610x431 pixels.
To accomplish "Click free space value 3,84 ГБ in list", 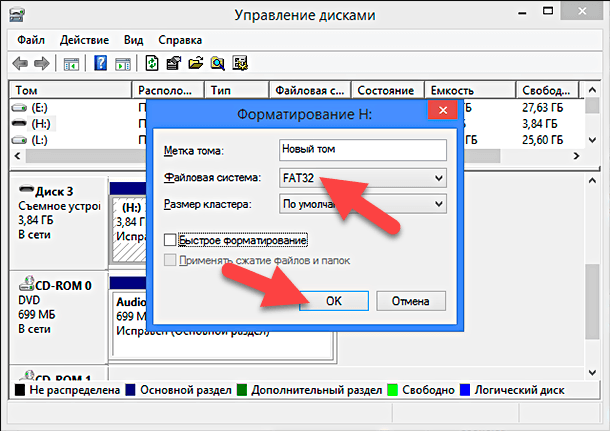I will tap(539, 124).
